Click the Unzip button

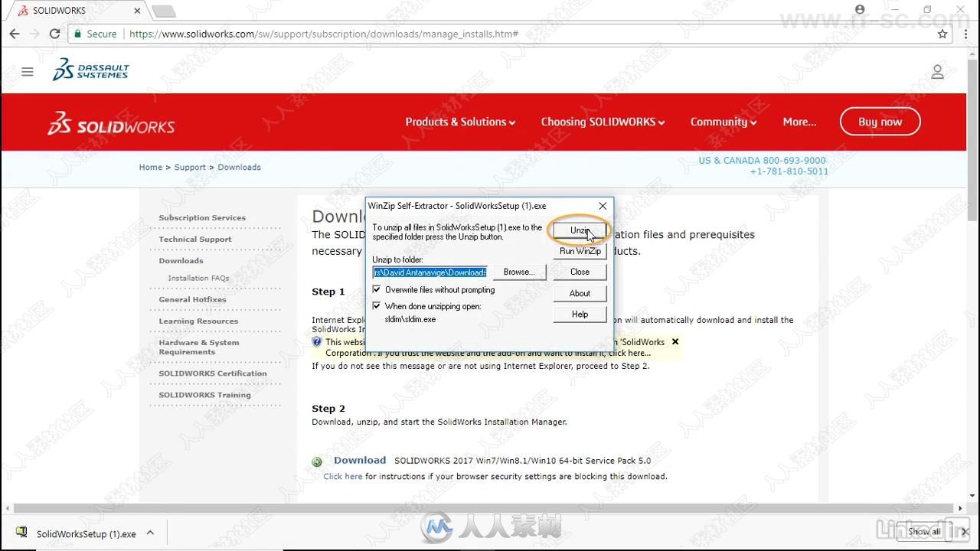[580, 230]
